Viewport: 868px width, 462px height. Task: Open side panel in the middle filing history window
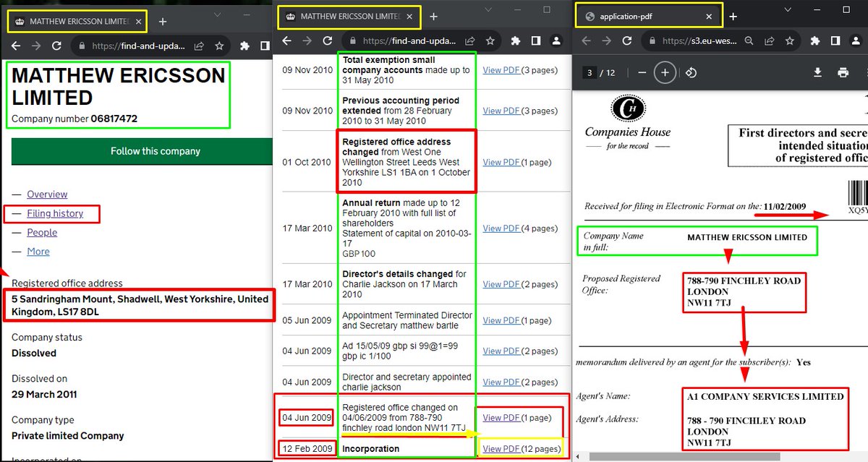[x=536, y=41]
